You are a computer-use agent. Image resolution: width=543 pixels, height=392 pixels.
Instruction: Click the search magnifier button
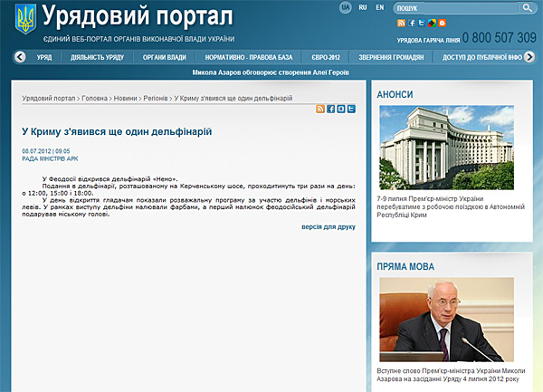527,8
